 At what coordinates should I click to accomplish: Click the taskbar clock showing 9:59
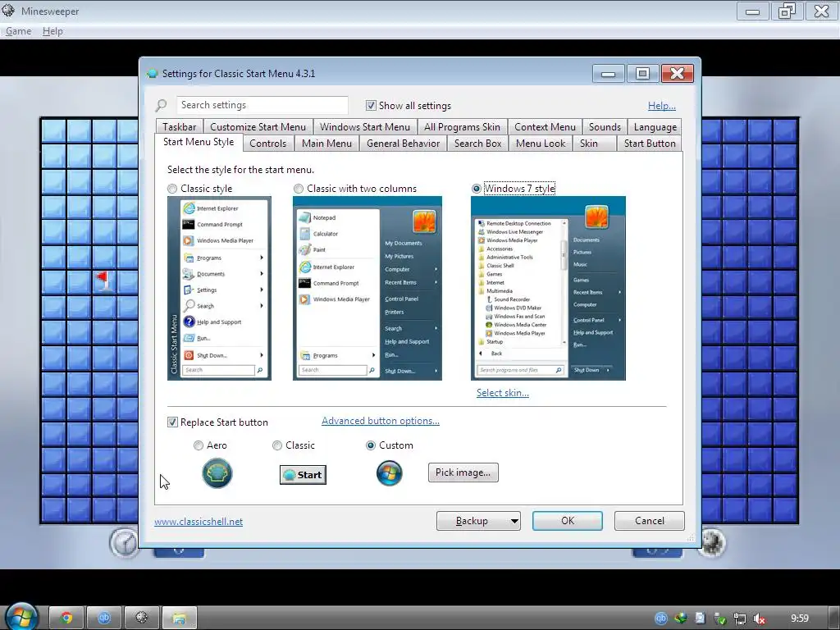coord(799,619)
